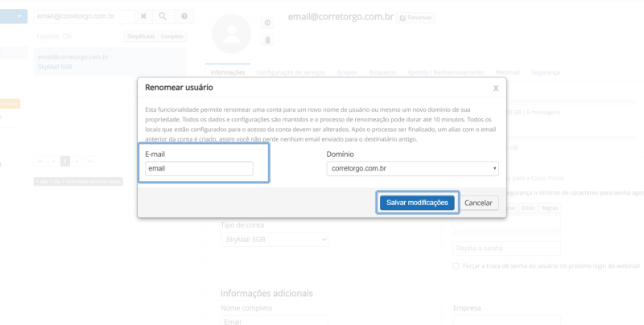The height and width of the screenshot is (325, 644).
Task: Toggle Forçar a troca de senha checkbox
Action: pyautogui.click(x=456, y=266)
